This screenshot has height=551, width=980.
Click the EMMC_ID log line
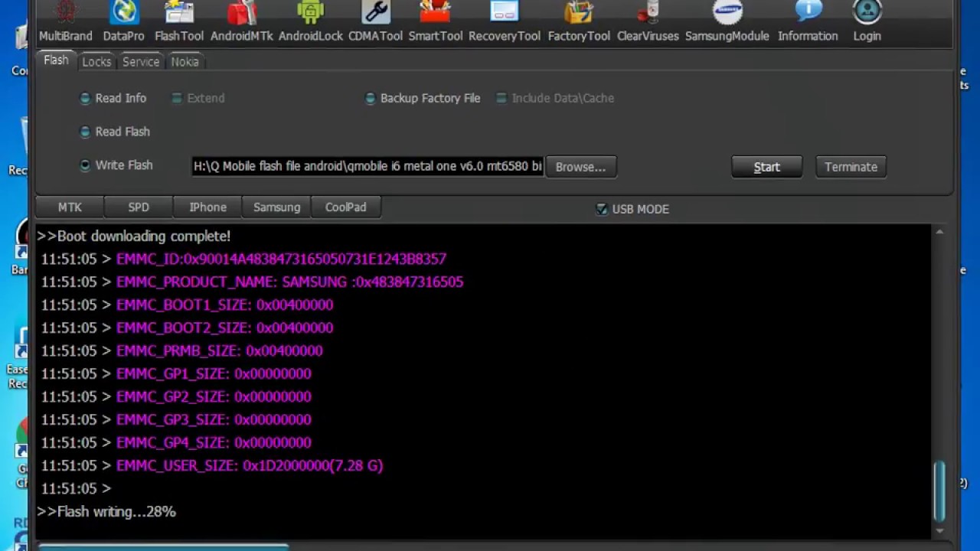(x=243, y=259)
